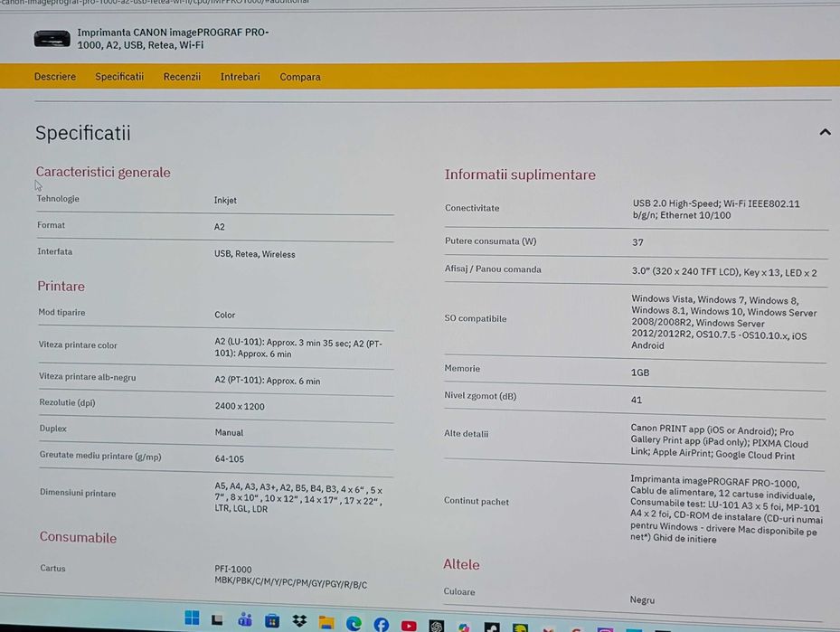840x632 pixels.
Task: Open the Microsoft Store taskbar icon
Action: [x=272, y=621]
